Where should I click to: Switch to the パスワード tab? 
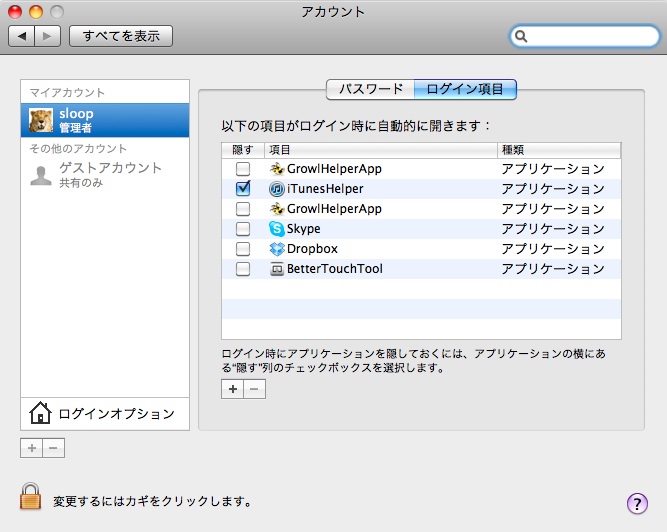[x=371, y=89]
